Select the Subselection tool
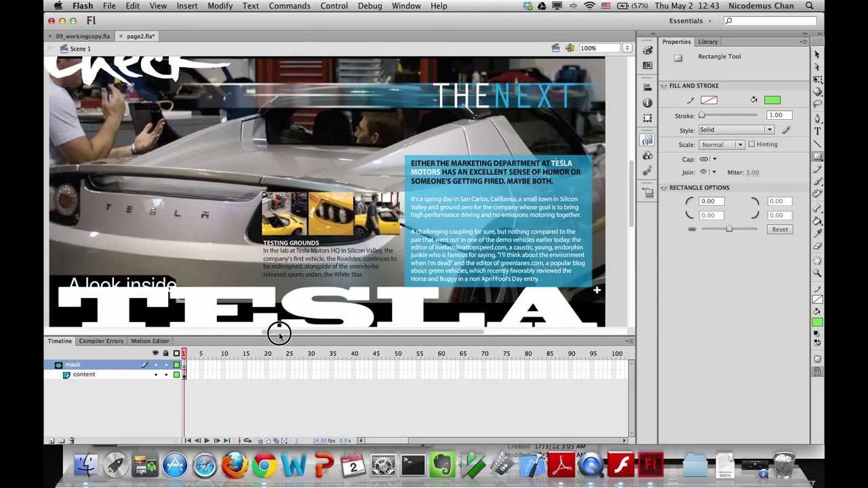 [x=817, y=66]
